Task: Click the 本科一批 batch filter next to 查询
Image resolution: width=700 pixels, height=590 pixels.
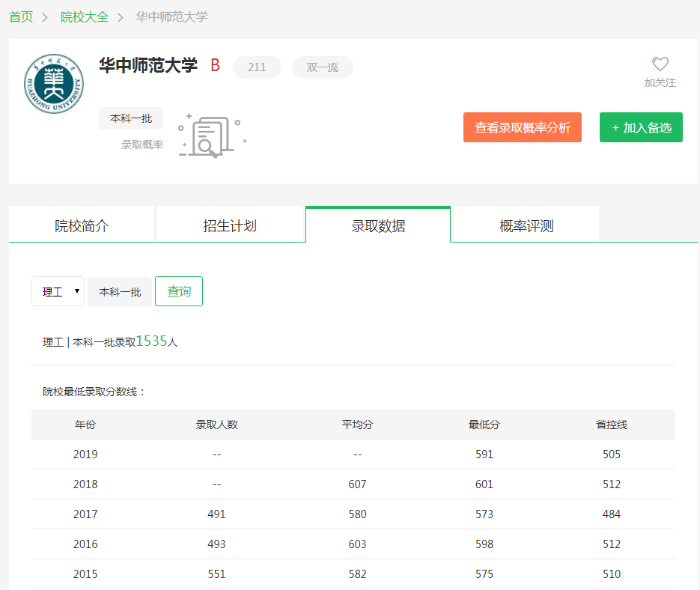Action: (120, 292)
